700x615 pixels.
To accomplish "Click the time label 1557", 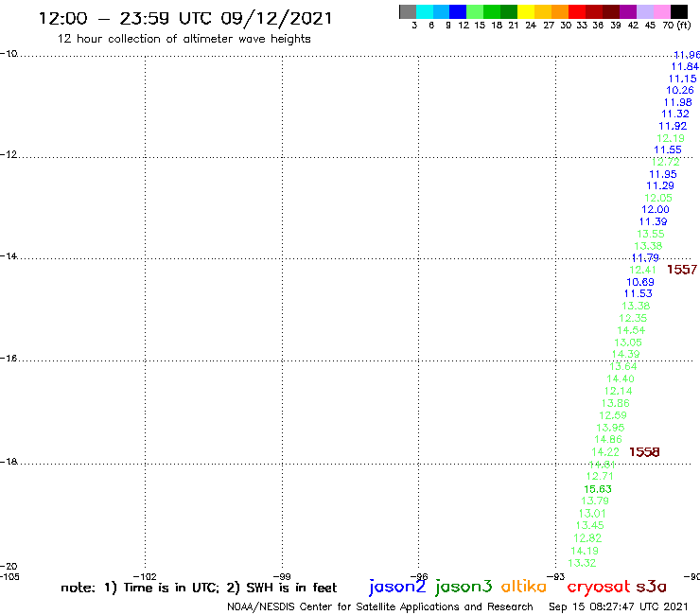I will tap(682, 270).
